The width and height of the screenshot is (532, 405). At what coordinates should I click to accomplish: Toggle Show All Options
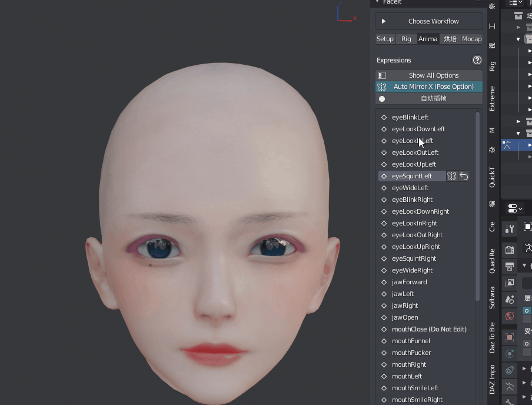pyautogui.click(x=429, y=75)
